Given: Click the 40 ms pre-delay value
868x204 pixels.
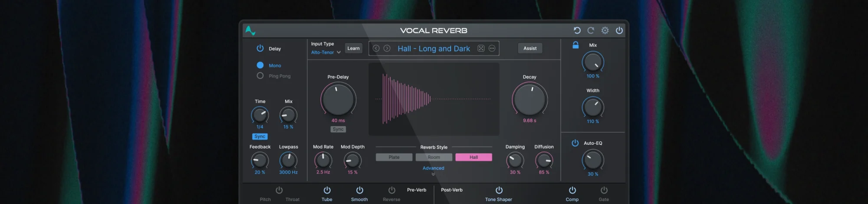Looking at the screenshot, I should point(338,120).
